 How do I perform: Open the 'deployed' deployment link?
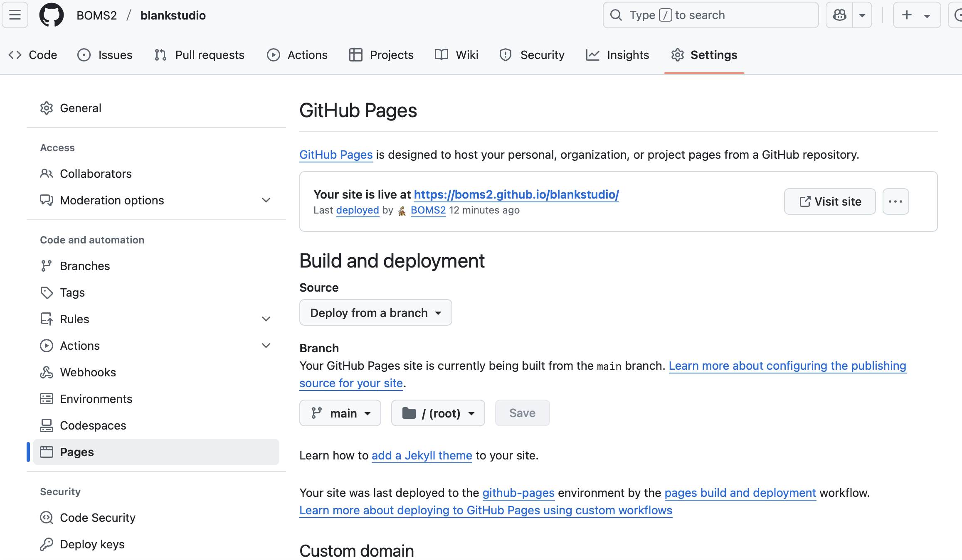tap(358, 210)
